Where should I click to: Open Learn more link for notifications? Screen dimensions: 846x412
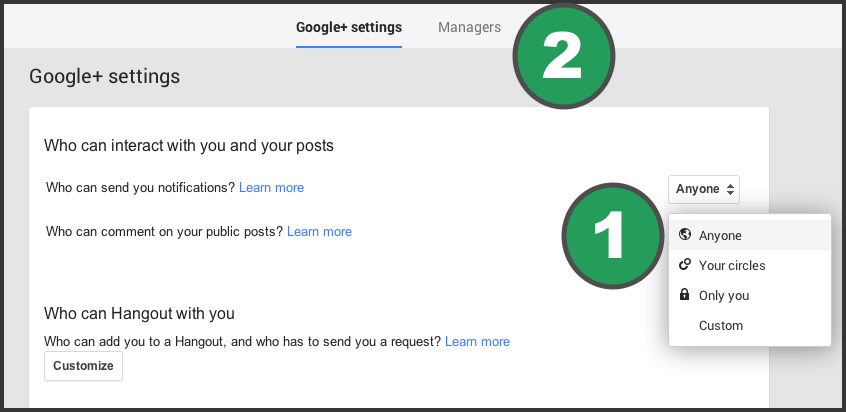tap(271, 188)
